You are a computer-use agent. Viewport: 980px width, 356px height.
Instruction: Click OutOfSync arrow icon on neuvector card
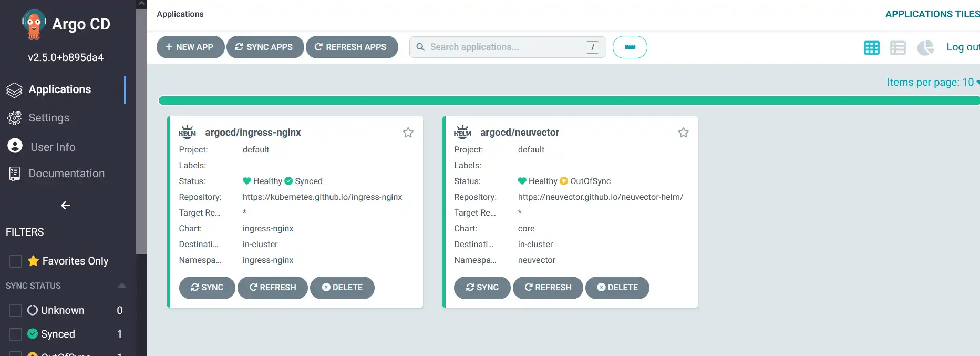[x=564, y=181]
